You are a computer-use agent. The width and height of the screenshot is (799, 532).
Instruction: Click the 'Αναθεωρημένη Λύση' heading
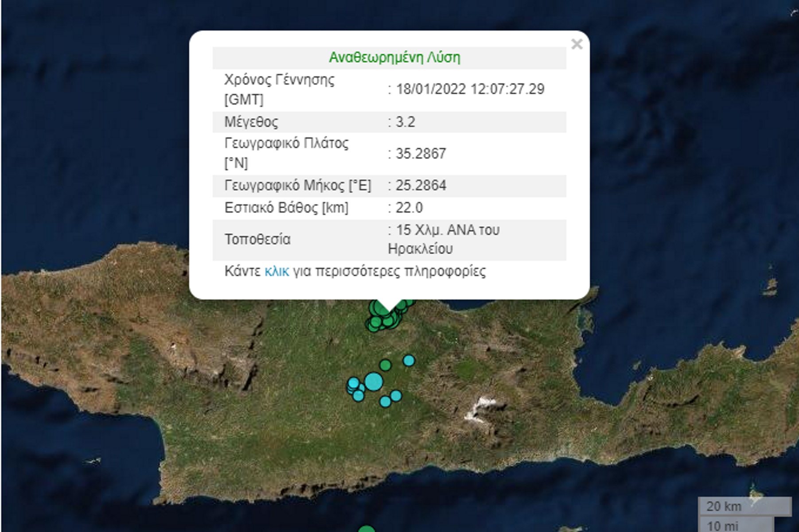tap(394, 58)
